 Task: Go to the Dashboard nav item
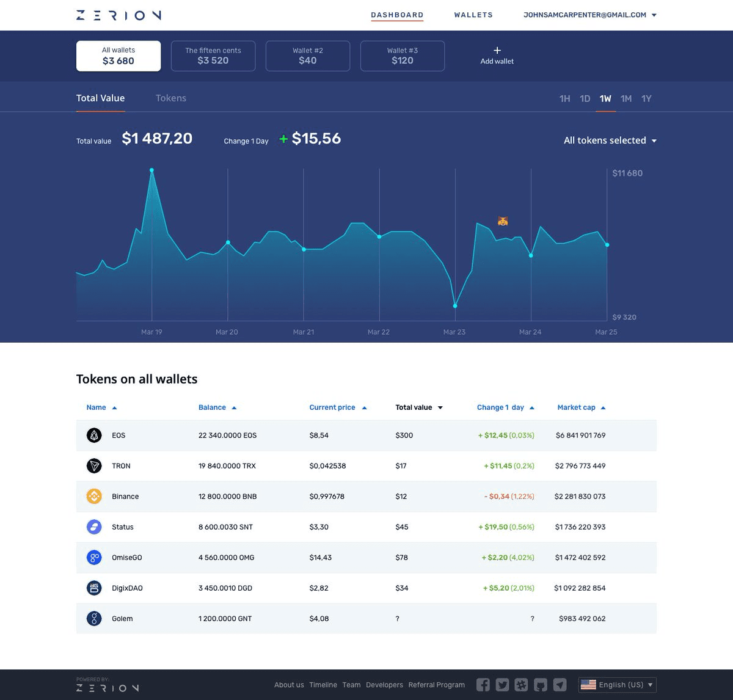pos(397,15)
